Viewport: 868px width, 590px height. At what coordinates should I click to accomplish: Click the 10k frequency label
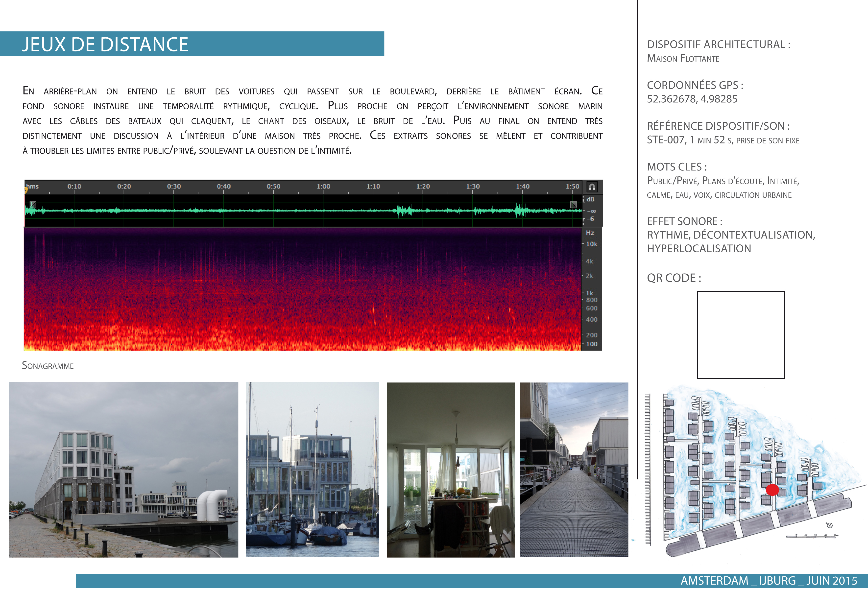pyautogui.click(x=592, y=244)
